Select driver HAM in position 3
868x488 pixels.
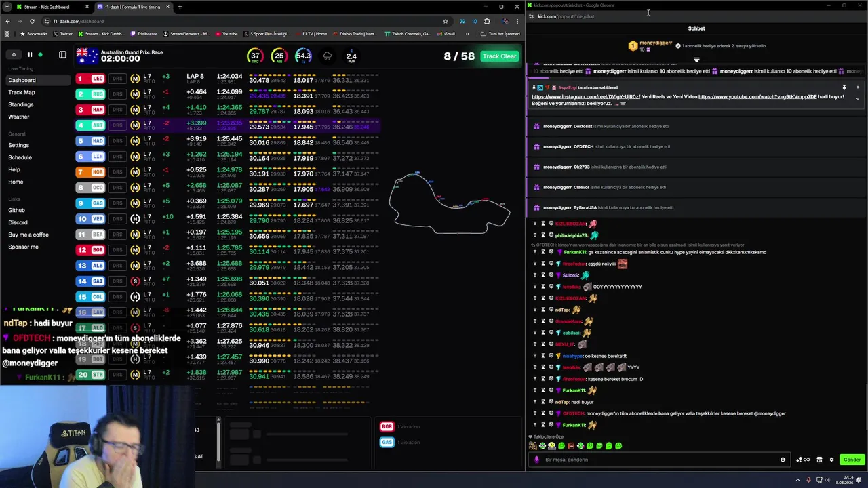pyautogui.click(x=91, y=110)
